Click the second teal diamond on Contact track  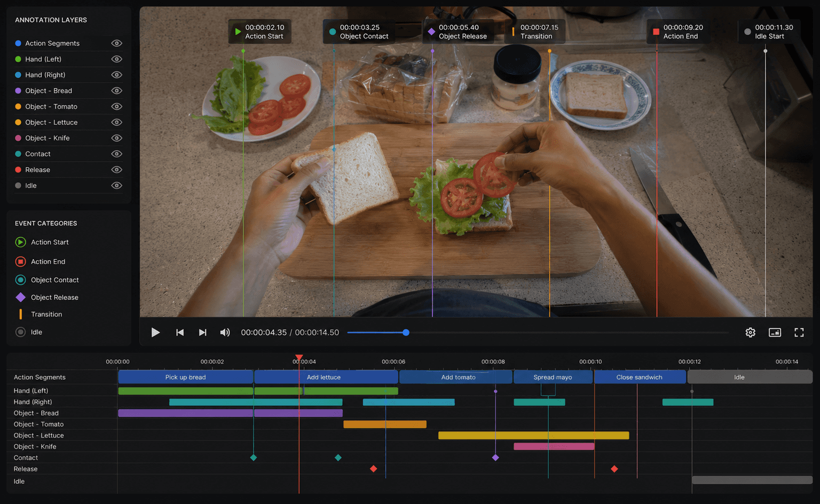(x=338, y=458)
